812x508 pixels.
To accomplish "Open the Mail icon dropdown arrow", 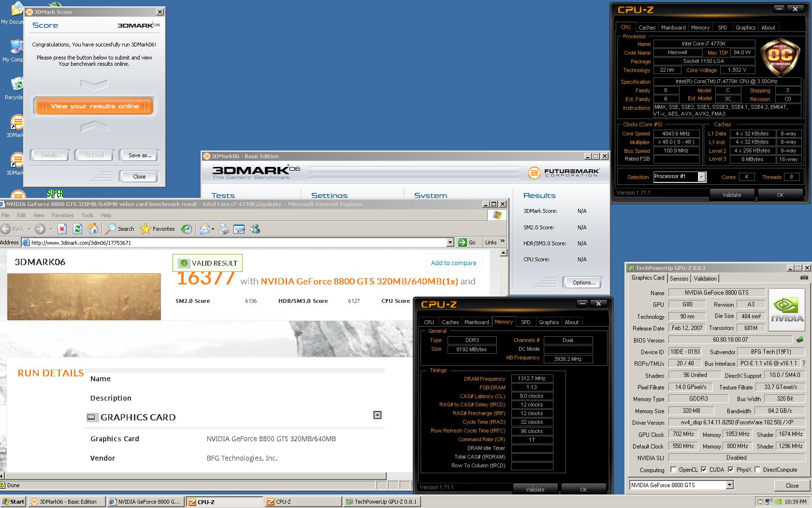I will 213,229.
